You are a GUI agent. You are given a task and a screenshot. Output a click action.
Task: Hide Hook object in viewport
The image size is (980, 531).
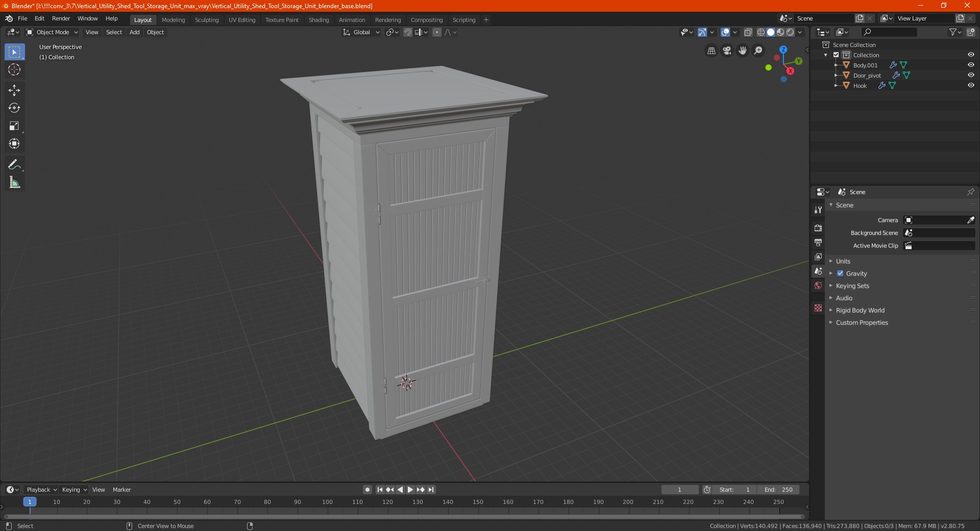pyautogui.click(x=971, y=85)
